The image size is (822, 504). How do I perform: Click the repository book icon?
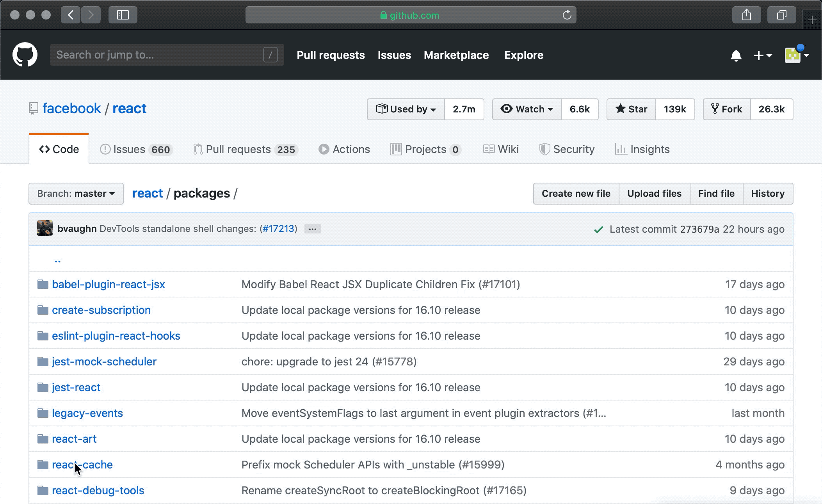coord(34,109)
